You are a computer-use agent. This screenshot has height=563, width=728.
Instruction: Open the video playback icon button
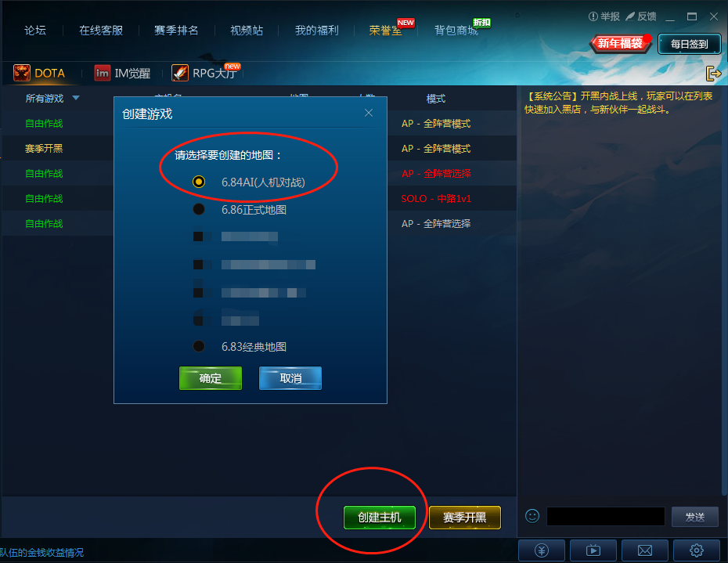[593, 550]
